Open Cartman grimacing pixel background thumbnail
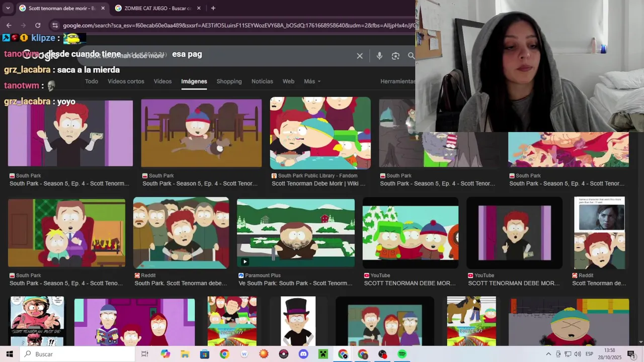 tap(569, 322)
